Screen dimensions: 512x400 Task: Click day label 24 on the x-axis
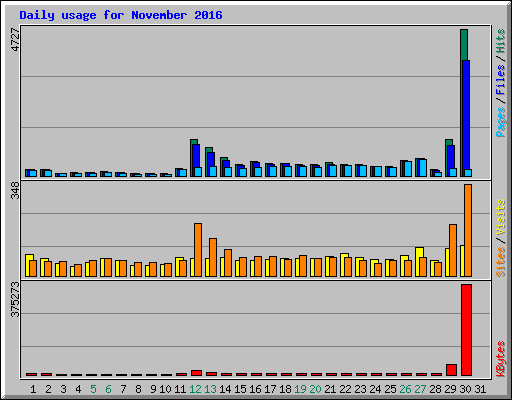(375, 389)
